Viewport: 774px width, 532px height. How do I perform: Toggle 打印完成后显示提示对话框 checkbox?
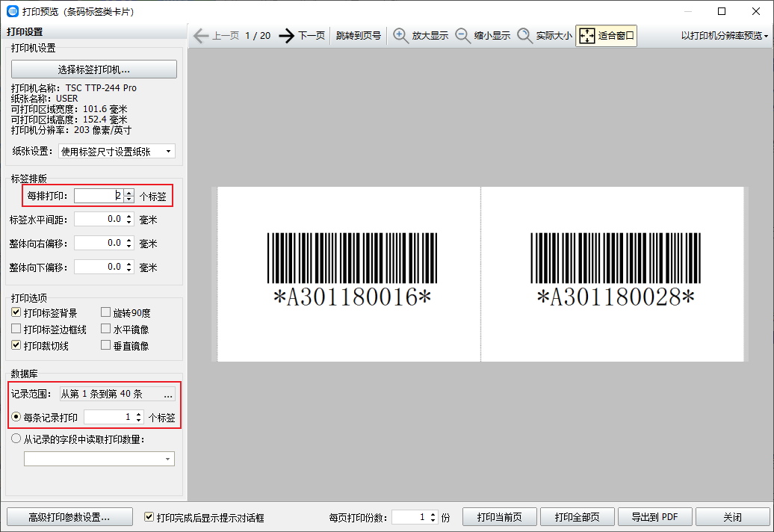(149, 517)
